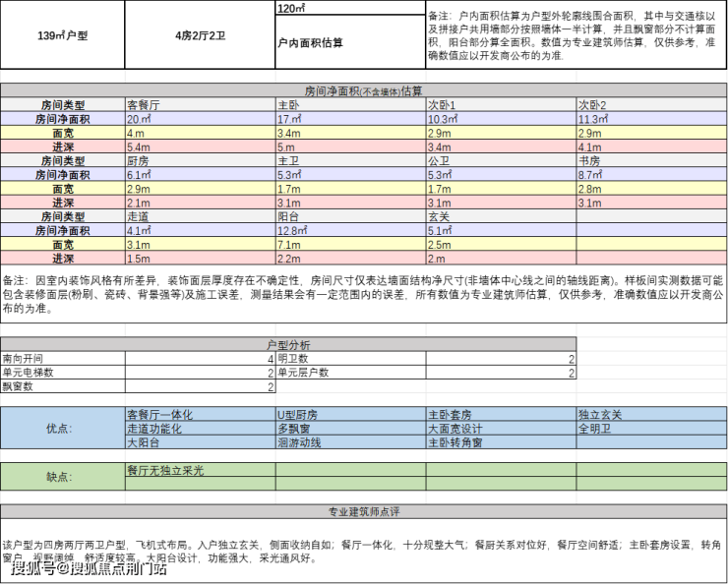Click the 139㎡户型 header cell

pos(62,35)
